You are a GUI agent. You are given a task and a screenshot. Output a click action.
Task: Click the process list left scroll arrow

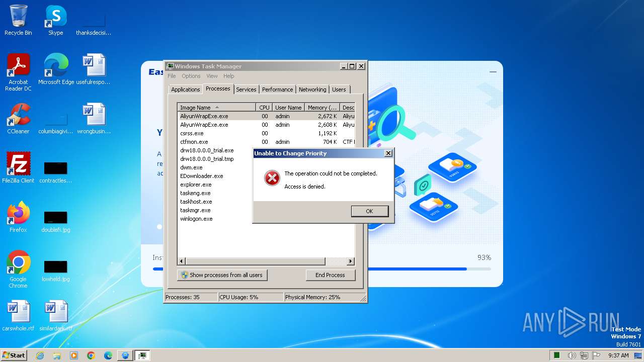click(182, 261)
